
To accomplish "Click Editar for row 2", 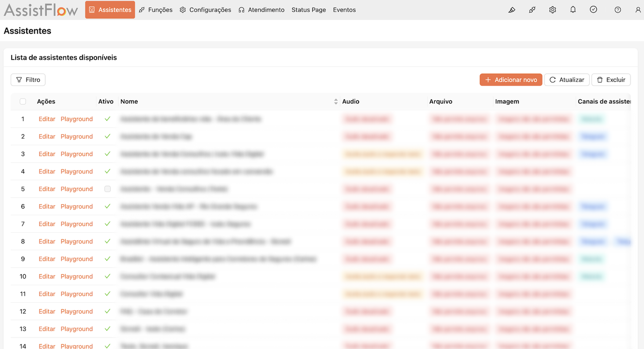I will 47,136.
